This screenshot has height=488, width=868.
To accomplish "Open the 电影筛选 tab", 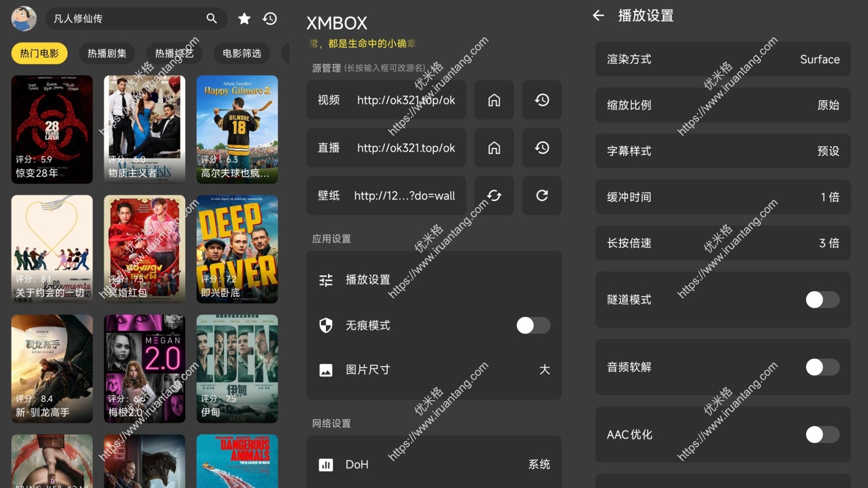I will click(x=242, y=53).
